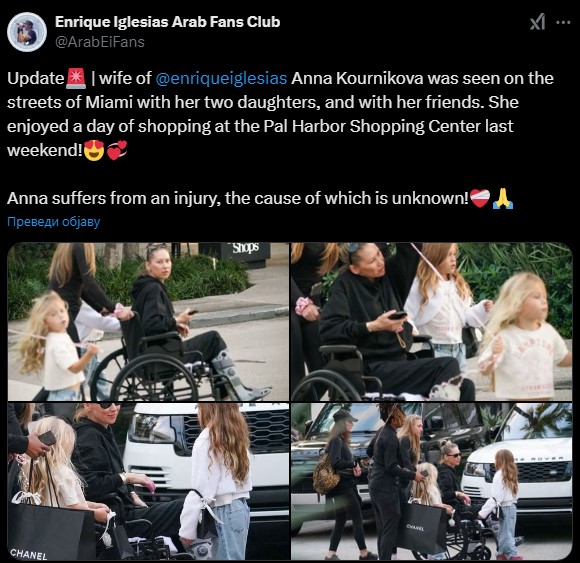
Task: Click the CHANEL bag logo in bottom-left photo
Action: pos(29,554)
